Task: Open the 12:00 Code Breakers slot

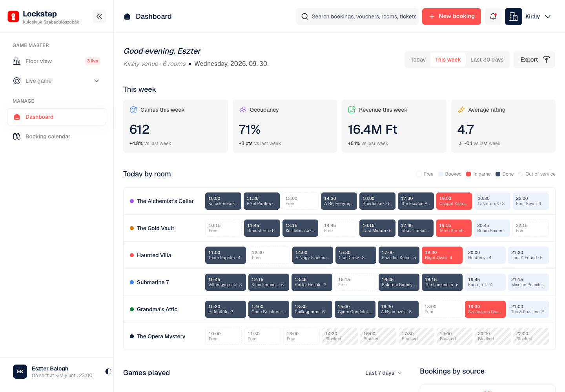Action: 269,309
